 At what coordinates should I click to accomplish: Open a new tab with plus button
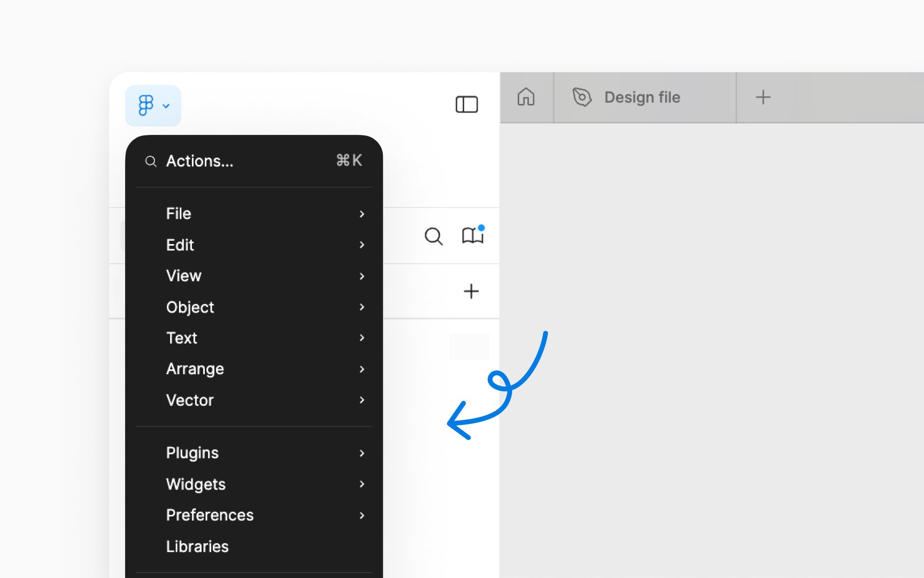(x=763, y=97)
